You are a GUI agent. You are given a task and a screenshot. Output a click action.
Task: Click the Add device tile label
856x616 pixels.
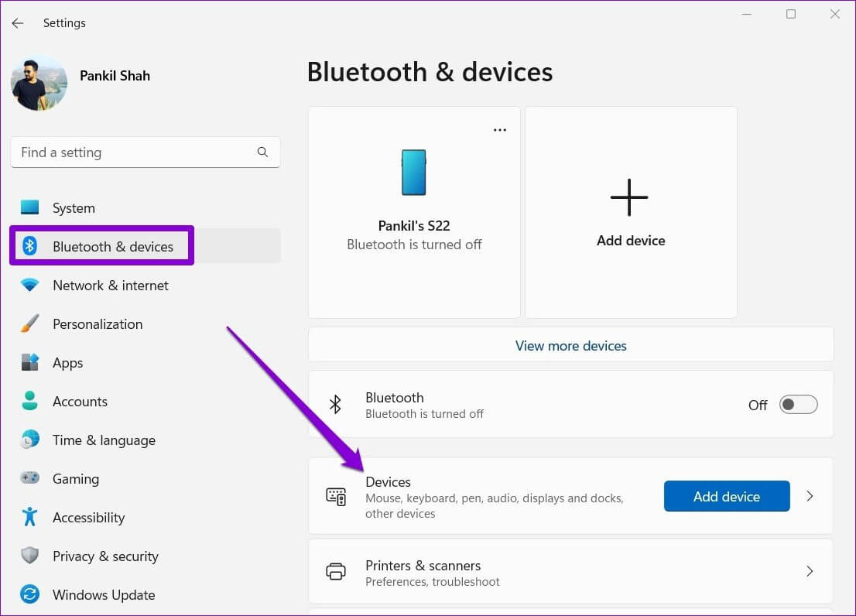point(631,241)
